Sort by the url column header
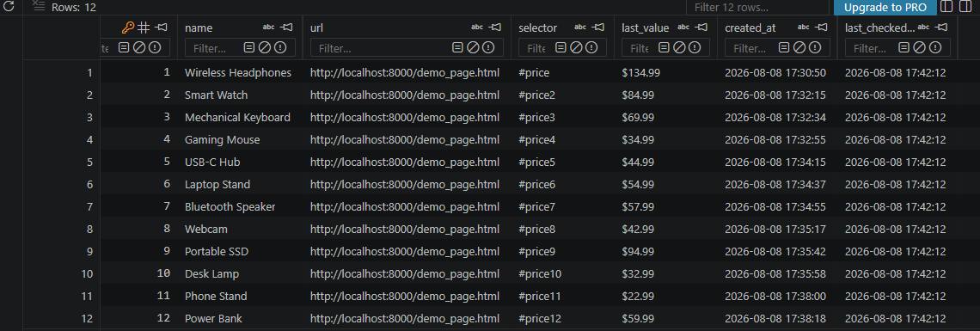Image resolution: width=980 pixels, height=331 pixels. pyautogui.click(x=317, y=28)
